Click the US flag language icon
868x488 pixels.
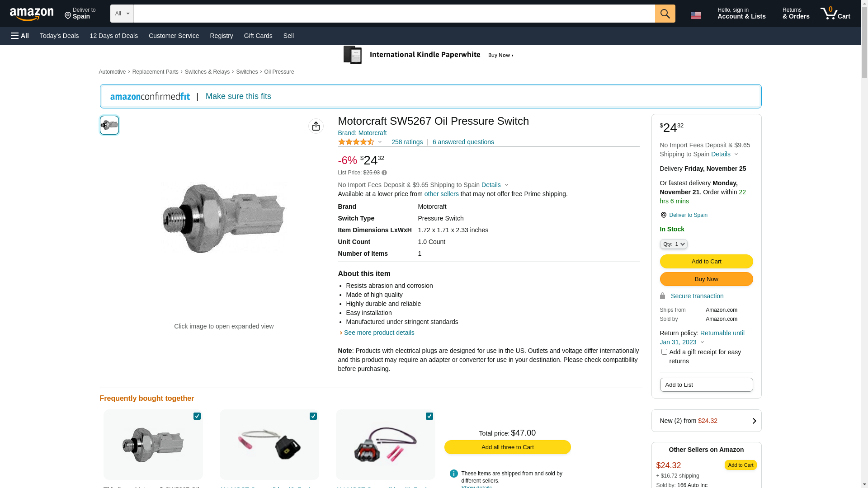point(695,15)
